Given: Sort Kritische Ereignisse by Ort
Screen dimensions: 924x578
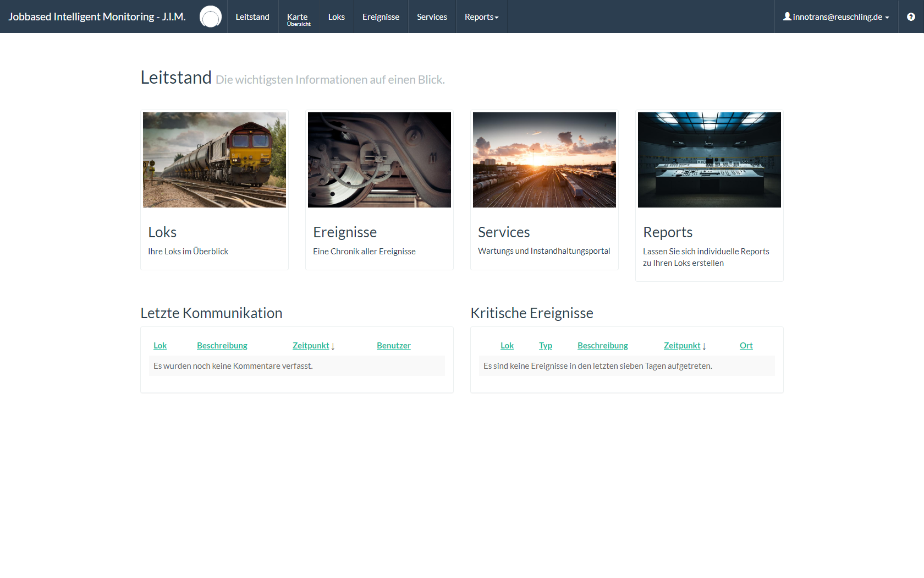Looking at the screenshot, I should (746, 346).
